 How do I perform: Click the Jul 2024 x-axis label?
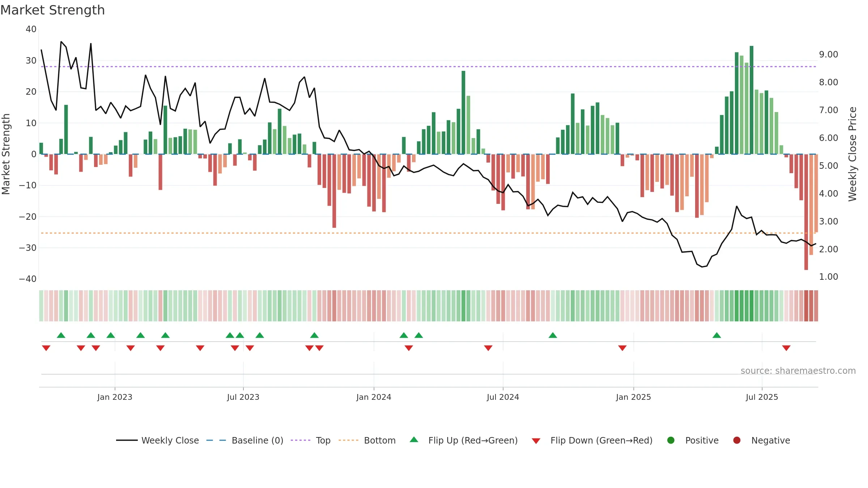coord(503,397)
